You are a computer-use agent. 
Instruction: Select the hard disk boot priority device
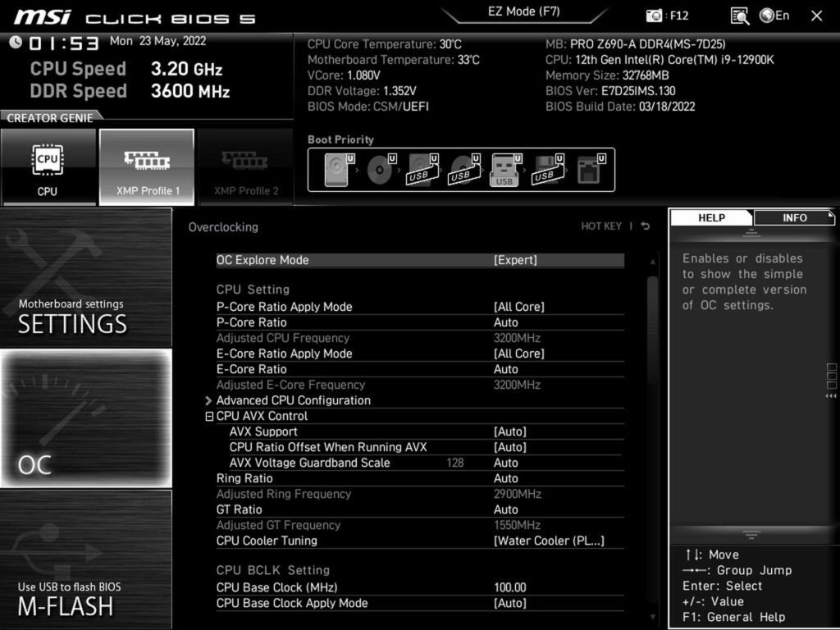pyautogui.click(x=339, y=170)
